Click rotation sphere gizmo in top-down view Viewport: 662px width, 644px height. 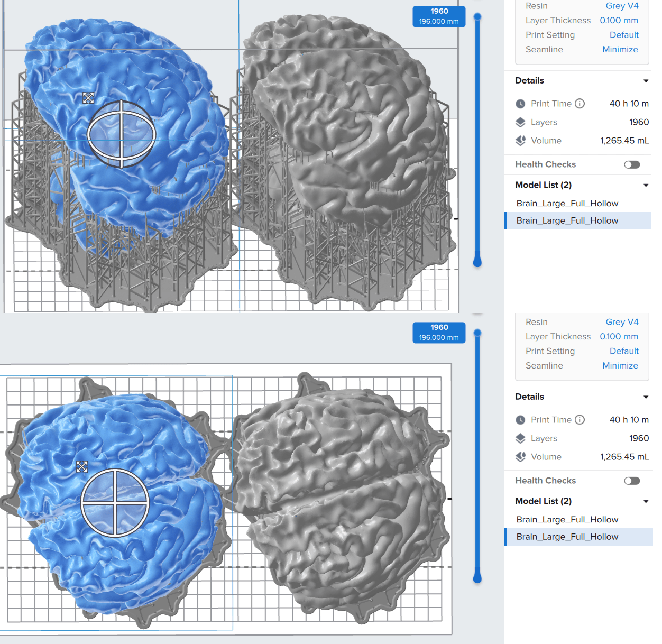[x=115, y=502]
